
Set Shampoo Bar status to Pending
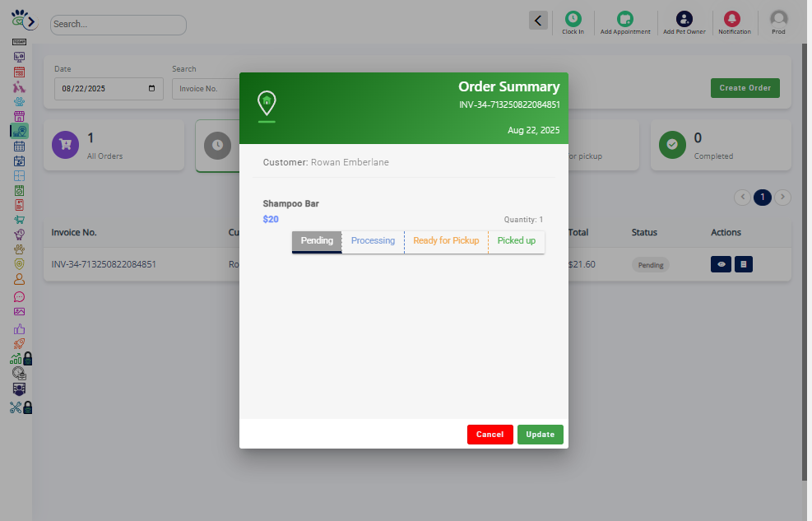317,242
